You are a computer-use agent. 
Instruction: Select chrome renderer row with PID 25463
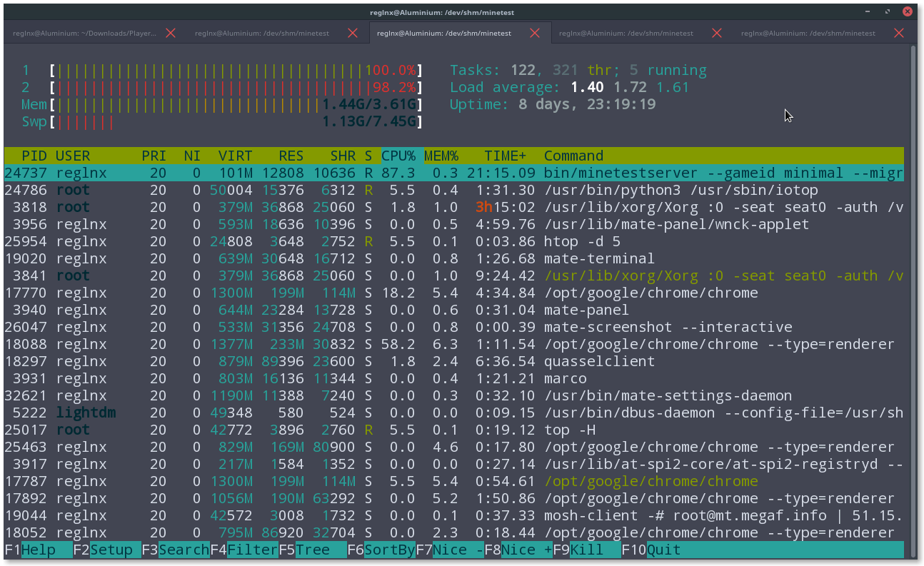click(x=453, y=447)
